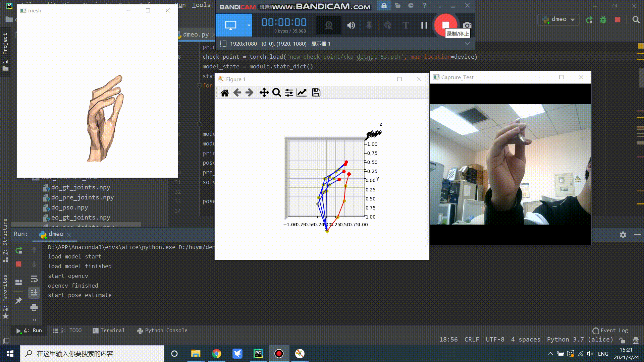
Task: Toggle soft-wrap in Run console
Action: (34, 279)
